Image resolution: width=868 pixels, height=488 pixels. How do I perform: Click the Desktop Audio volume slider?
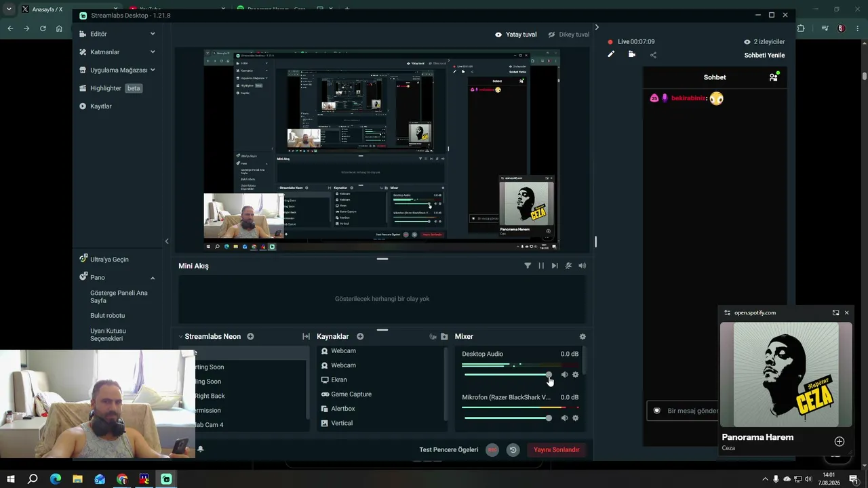pyautogui.click(x=508, y=375)
